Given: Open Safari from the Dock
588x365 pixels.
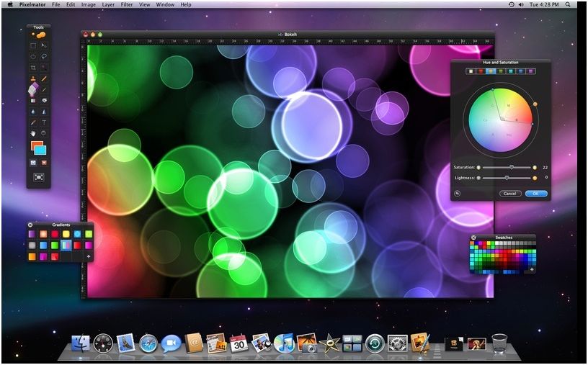Looking at the screenshot, I should click(148, 343).
